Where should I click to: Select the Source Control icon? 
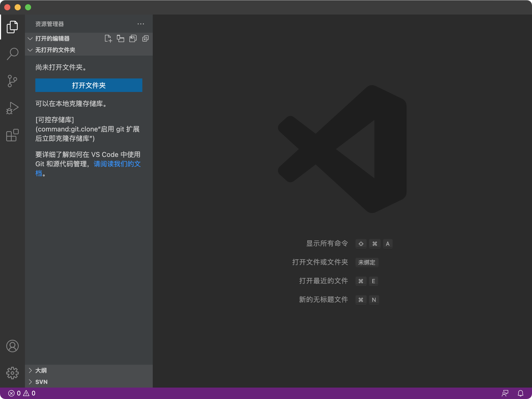pos(12,81)
